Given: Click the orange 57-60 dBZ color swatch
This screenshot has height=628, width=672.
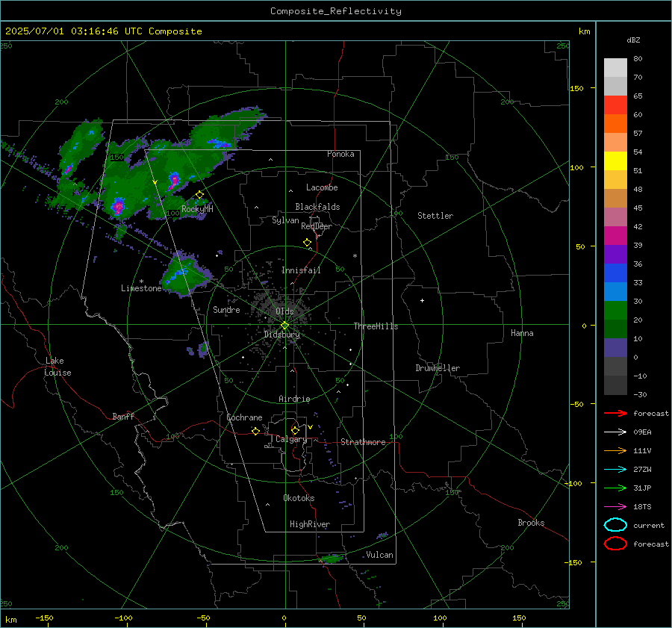Looking at the screenshot, I should click(615, 124).
